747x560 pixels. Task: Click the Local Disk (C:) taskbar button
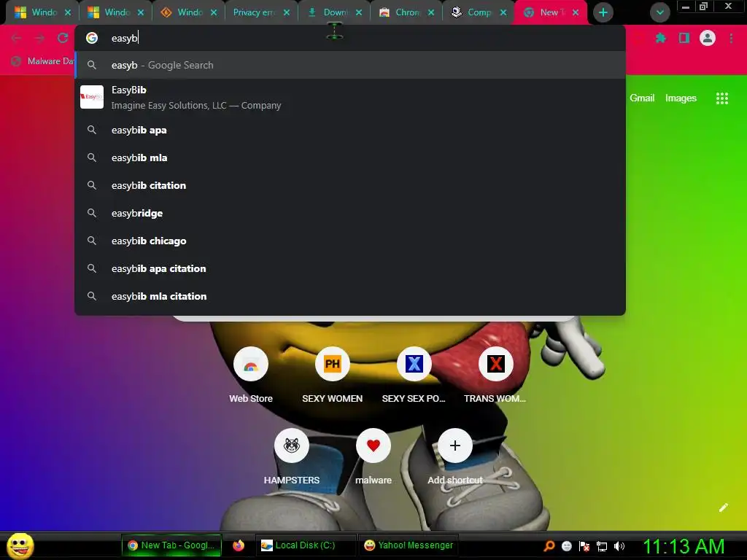tap(305, 545)
